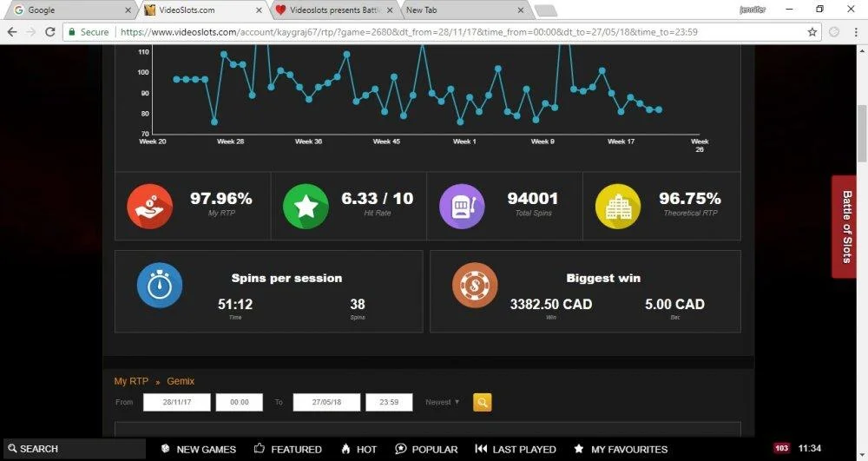The image size is (868, 461).
Task: Click the To time field 23:59
Action: pyautogui.click(x=389, y=402)
